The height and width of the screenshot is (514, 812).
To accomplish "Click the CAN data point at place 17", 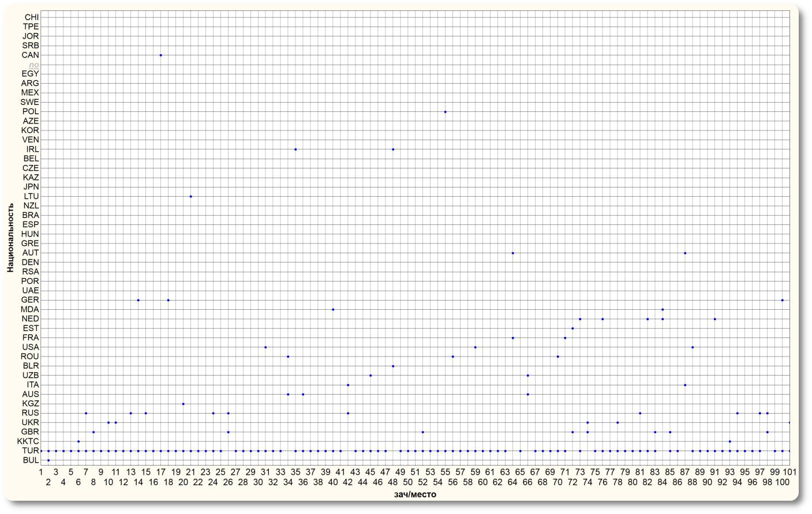I will (160, 55).
